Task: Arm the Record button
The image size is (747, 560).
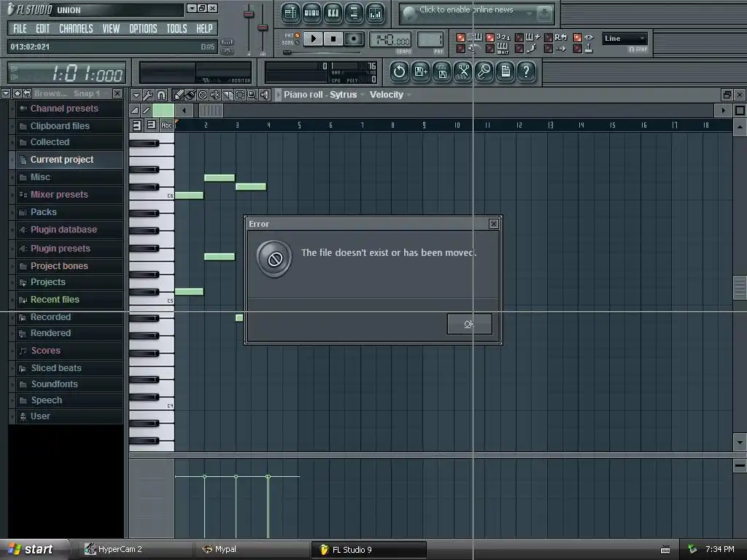Action: [x=354, y=39]
